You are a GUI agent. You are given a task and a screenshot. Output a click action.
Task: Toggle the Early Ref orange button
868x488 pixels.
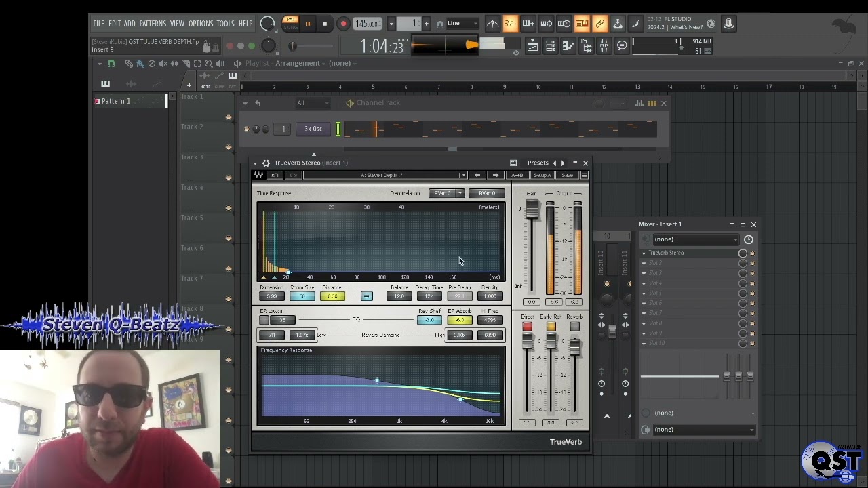tap(551, 327)
